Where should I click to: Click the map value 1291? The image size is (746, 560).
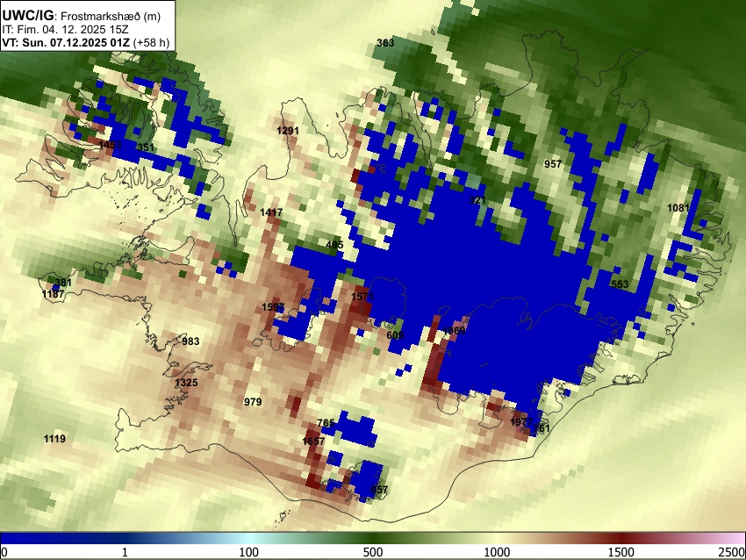[x=288, y=131]
